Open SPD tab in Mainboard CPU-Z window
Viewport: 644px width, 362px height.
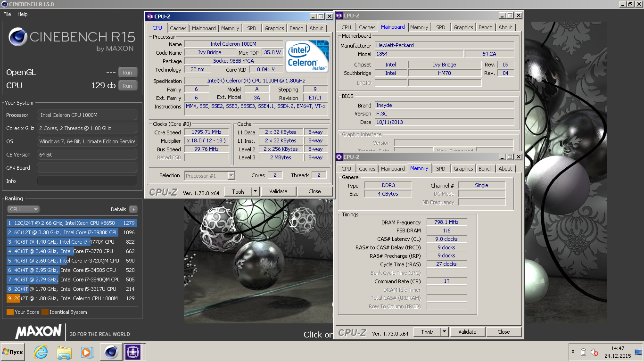click(441, 27)
